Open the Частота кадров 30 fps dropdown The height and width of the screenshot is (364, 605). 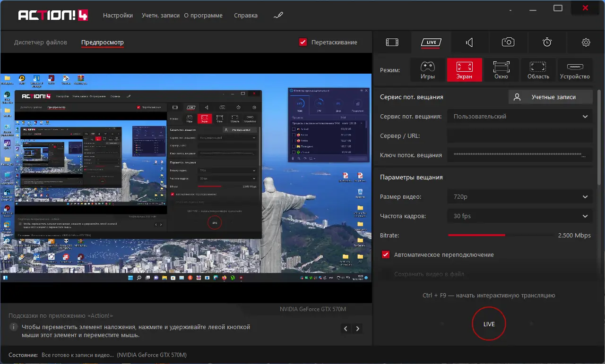click(520, 216)
